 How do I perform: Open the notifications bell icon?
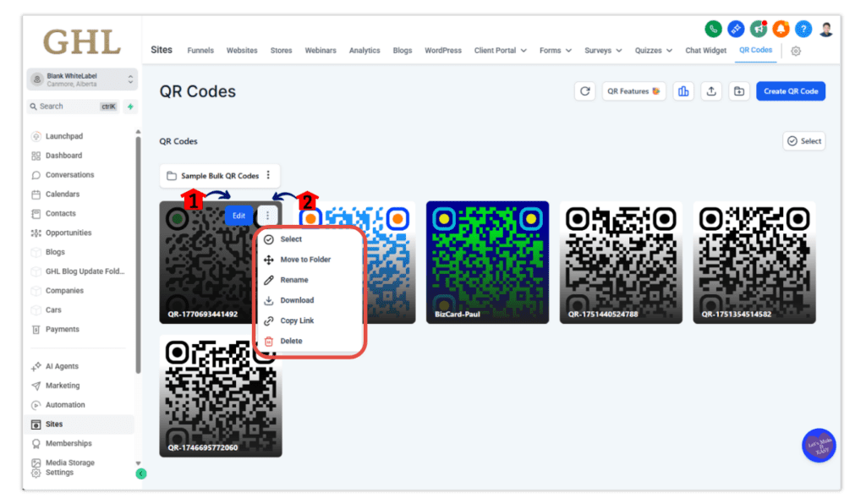click(780, 28)
